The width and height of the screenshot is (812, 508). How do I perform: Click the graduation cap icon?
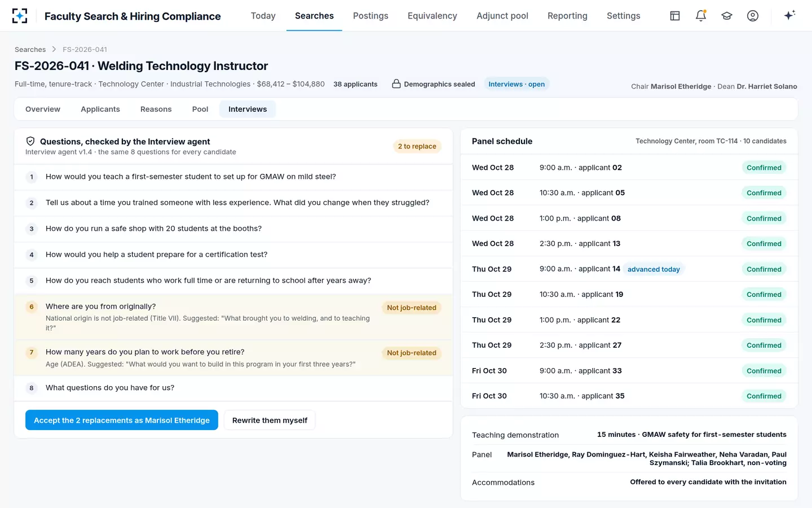[727, 16]
